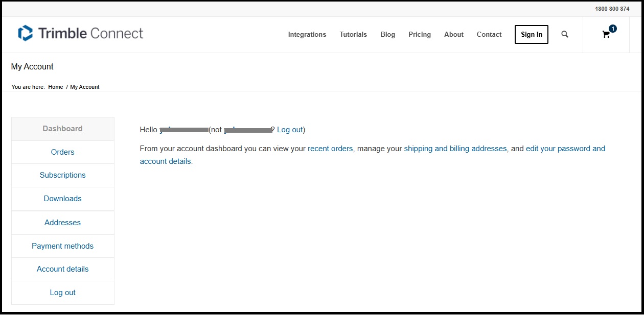Viewport: 644px width, 315px height.
Task: Click the My Account page heading
Action: 32,66
